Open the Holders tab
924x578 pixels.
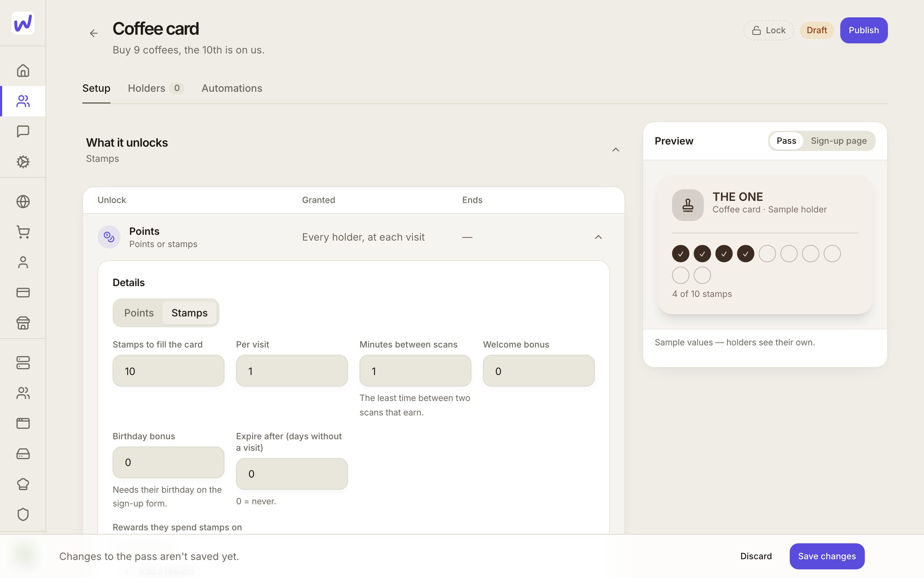click(156, 88)
